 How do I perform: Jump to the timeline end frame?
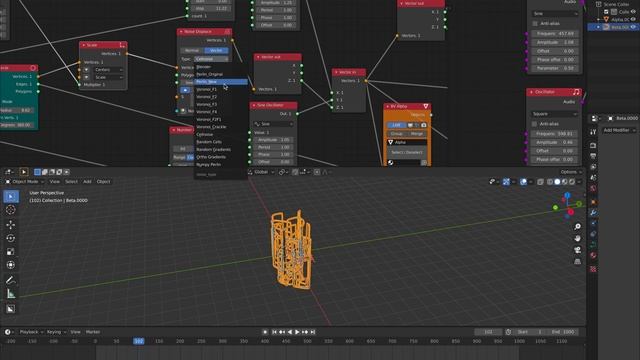tap(313, 332)
